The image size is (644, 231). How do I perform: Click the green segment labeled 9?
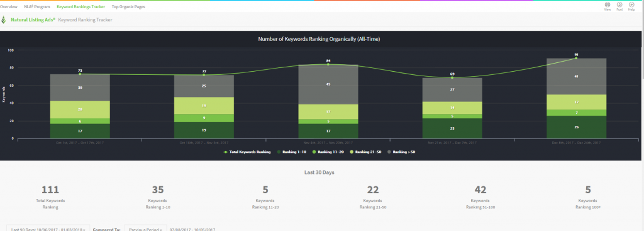204,118
